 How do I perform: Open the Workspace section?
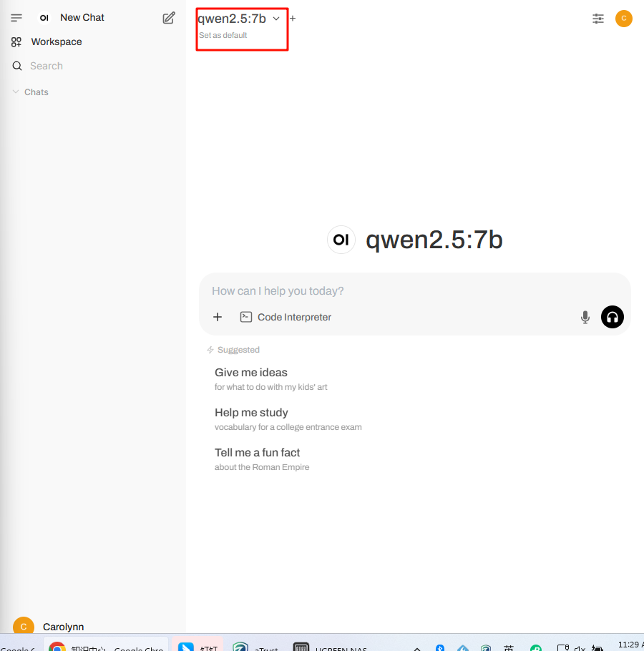point(56,41)
